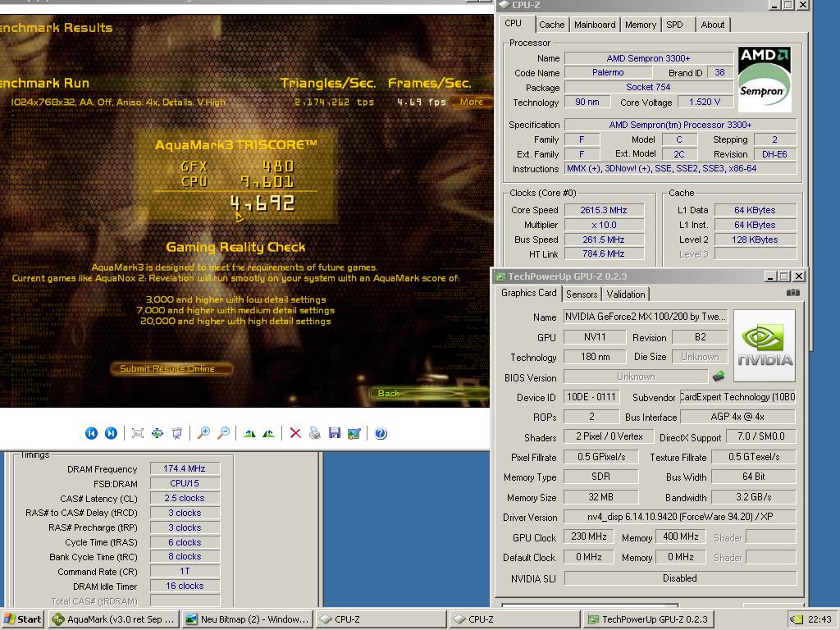Go to next image in picture viewer

[111, 433]
